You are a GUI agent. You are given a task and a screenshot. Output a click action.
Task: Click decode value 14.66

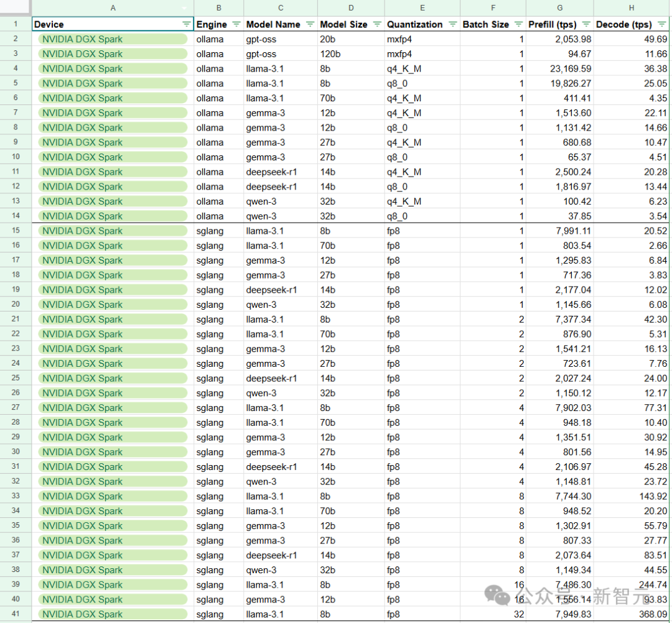pos(632,127)
